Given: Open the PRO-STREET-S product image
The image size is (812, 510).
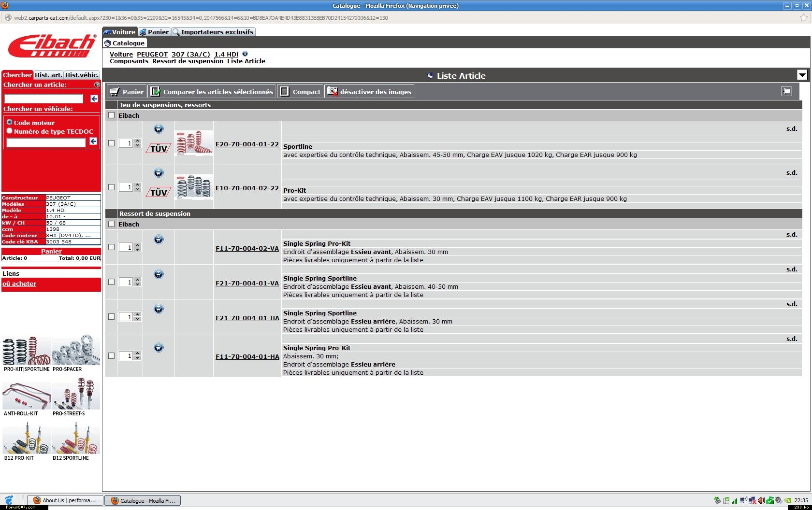Looking at the screenshot, I should 76,394.
